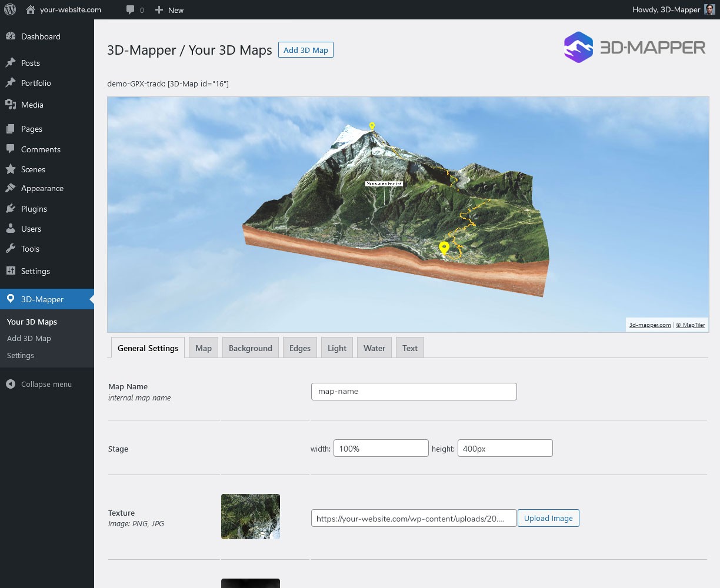Click New in the admin bar
This screenshot has width=720, height=588.
(x=176, y=10)
